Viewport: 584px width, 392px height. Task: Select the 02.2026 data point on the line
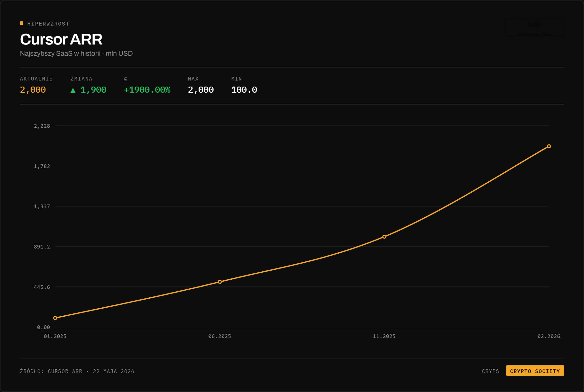pyautogui.click(x=549, y=146)
